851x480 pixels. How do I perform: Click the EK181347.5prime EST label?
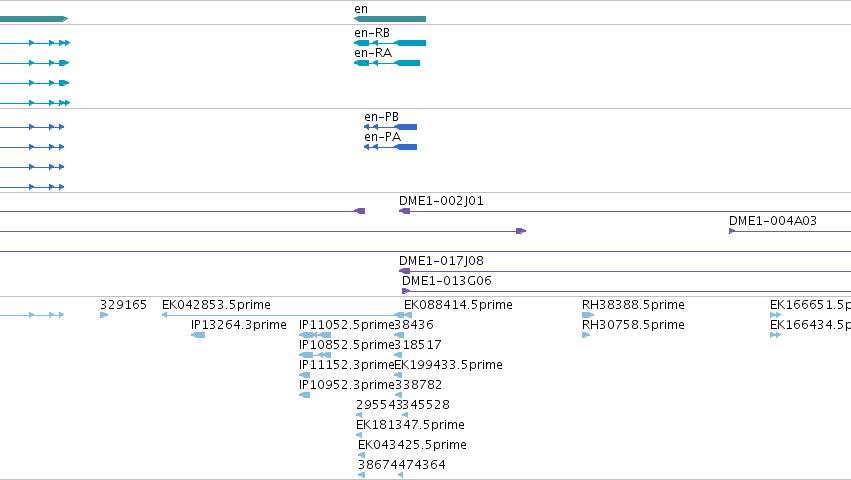click(410, 425)
